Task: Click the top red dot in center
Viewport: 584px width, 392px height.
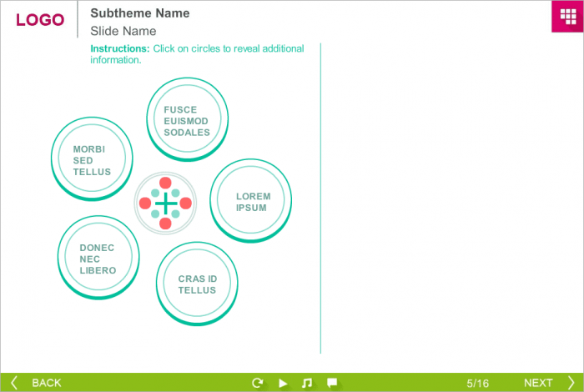Action: click(x=165, y=183)
